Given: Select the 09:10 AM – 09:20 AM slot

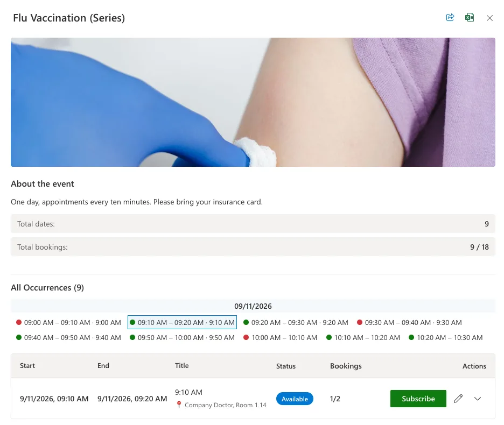Looking at the screenshot, I should click(182, 323).
